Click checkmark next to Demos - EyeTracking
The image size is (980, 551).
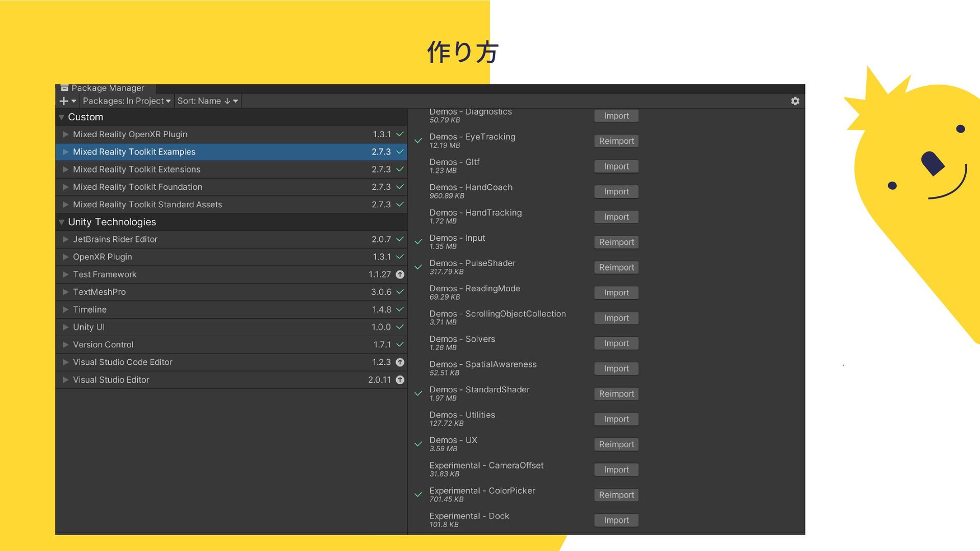(x=419, y=141)
